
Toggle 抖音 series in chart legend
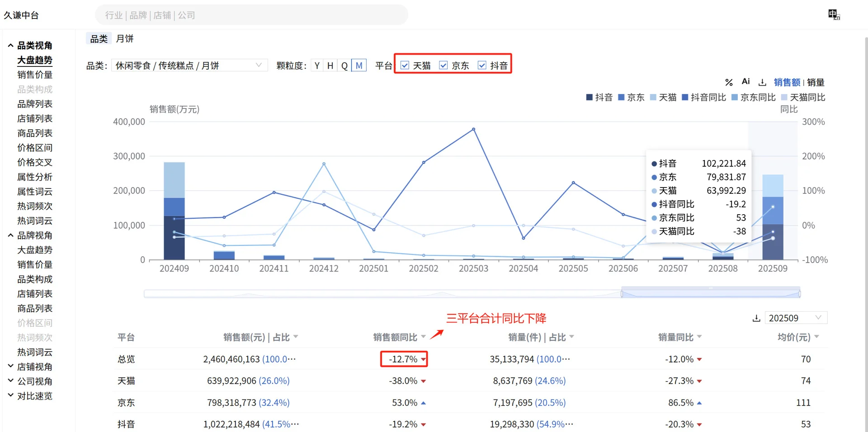(599, 97)
